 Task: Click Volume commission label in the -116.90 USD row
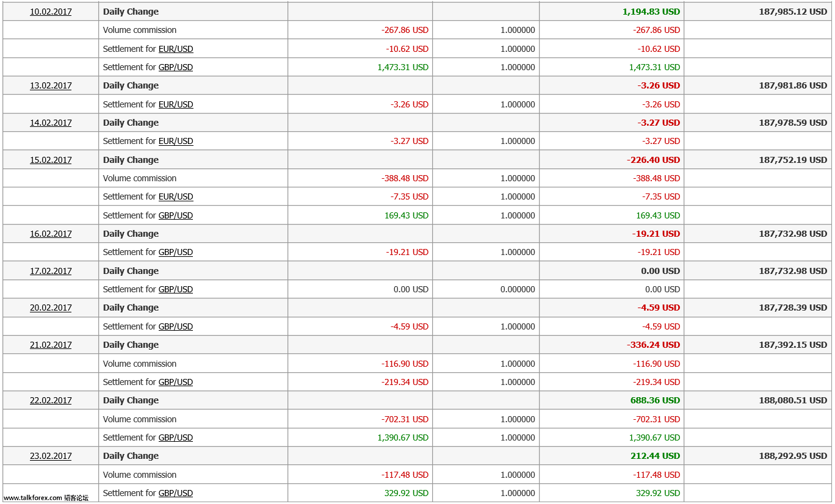[140, 364]
